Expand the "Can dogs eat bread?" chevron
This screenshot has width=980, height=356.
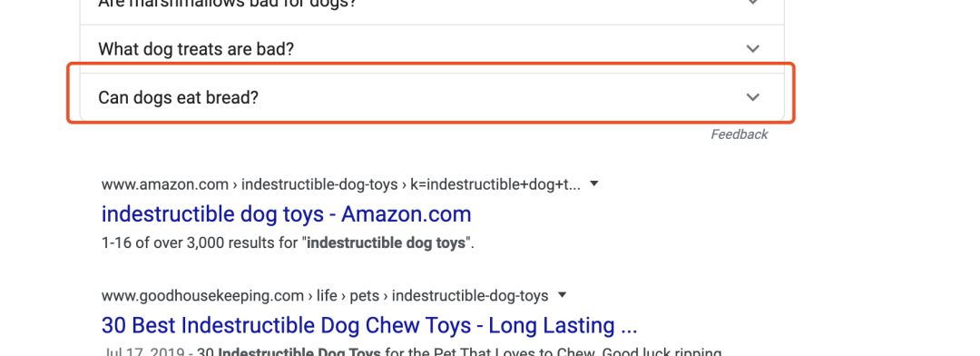click(x=753, y=97)
